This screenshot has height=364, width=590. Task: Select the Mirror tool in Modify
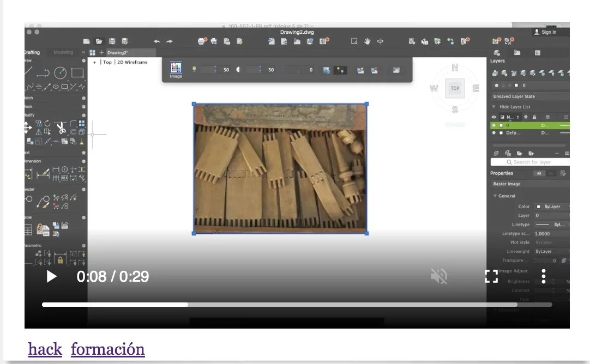(x=38, y=132)
